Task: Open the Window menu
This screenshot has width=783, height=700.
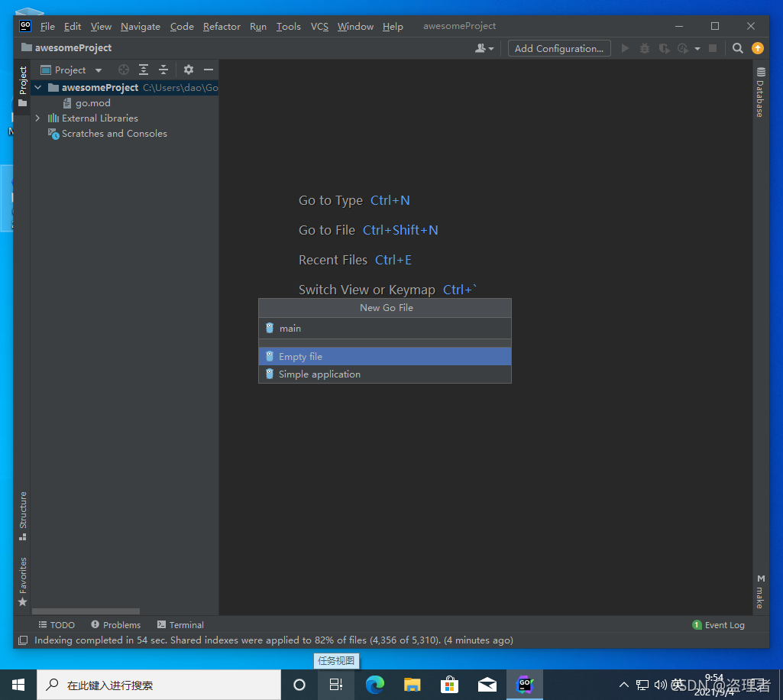Action: (355, 27)
